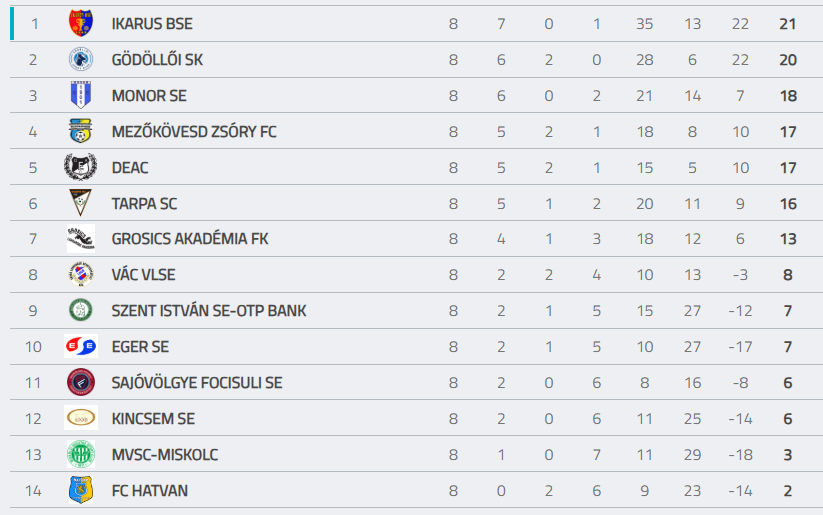823x515 pixels.
Task: Click the Sajóvölgye Focisuli SE badge
Action: pos(80,383)
